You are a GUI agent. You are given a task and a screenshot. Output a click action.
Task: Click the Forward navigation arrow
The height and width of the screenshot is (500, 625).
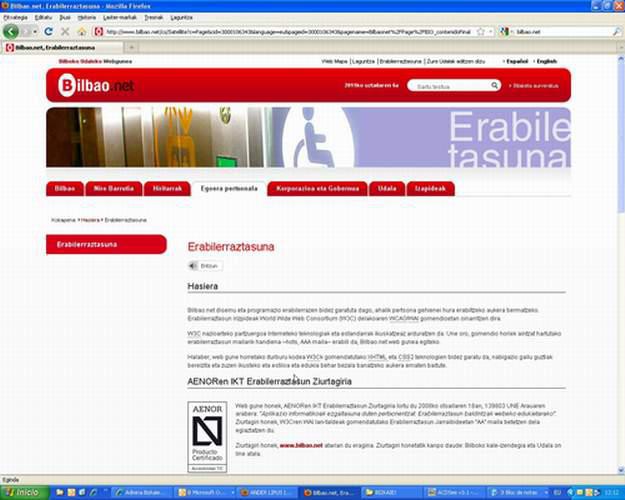coord(26,31)
